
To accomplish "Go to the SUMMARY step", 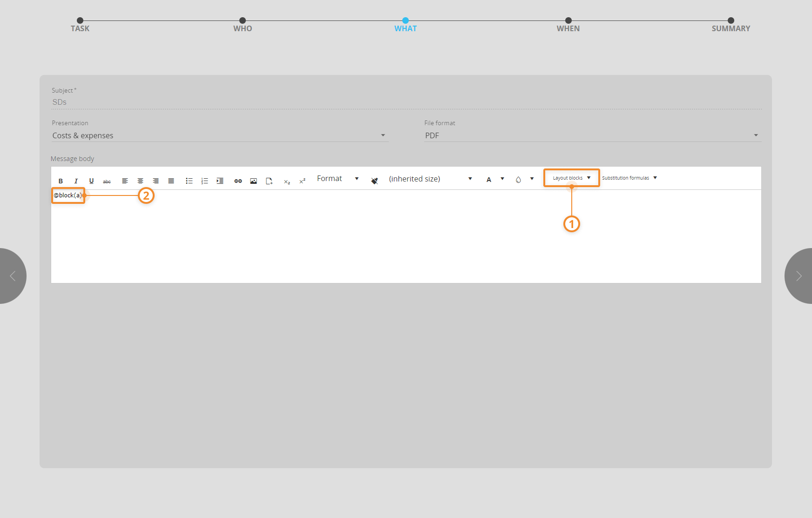I will [731, 25].
